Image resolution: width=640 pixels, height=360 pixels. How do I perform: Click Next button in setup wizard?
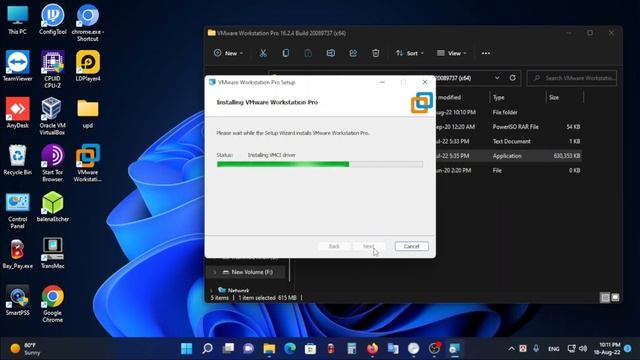368,246
